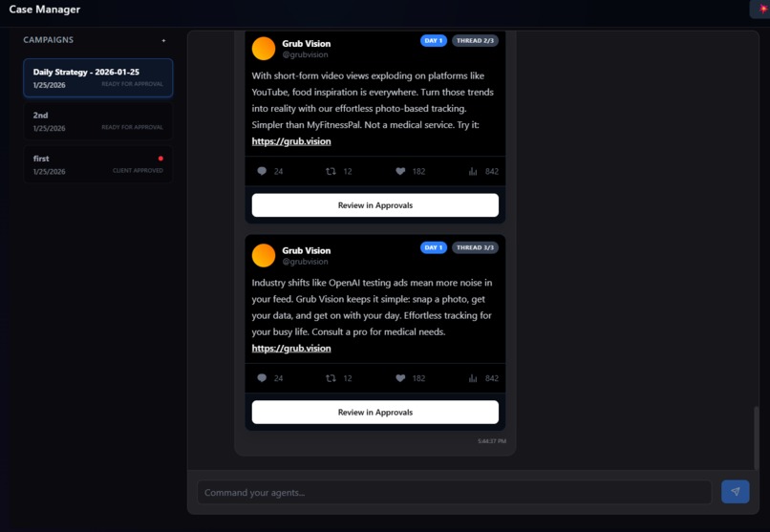Click the reply icon in Thread 3/3 post
This screenshot has height=532, width=770.
coord(262,378)
